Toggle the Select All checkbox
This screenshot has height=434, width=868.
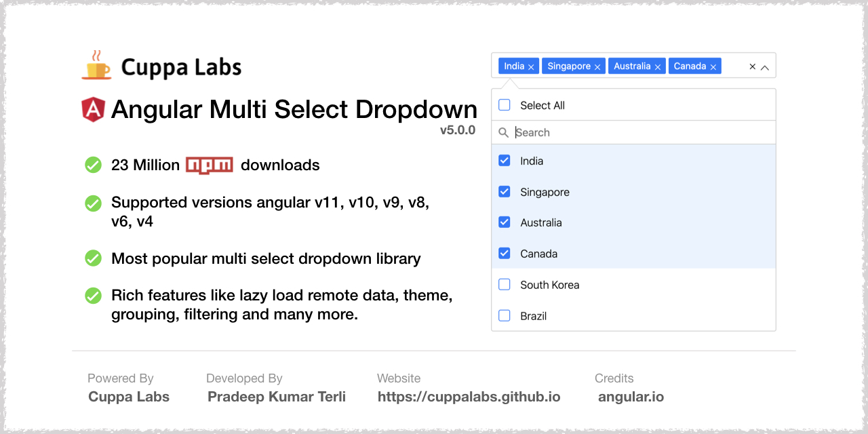pos(504,104)
